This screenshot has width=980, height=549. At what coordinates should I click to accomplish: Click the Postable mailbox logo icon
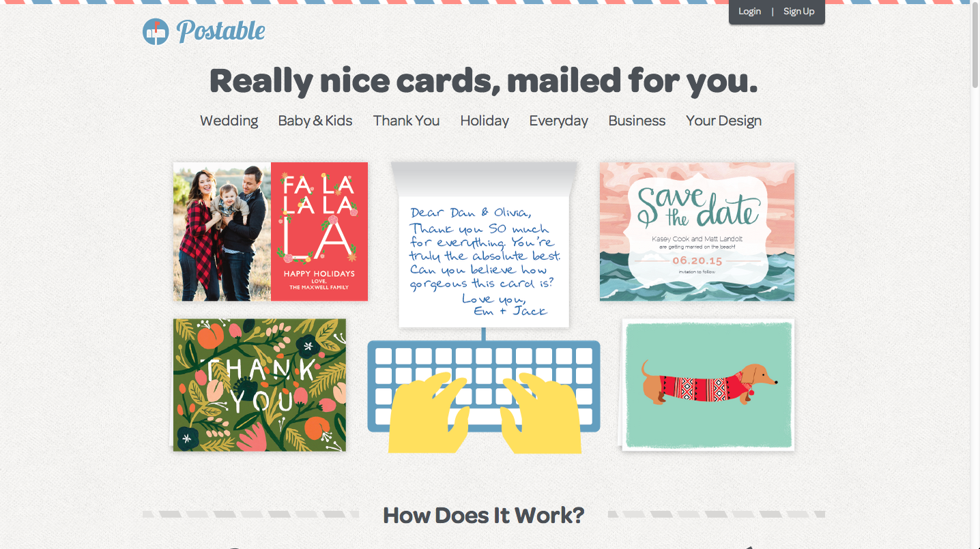[156, 31]
